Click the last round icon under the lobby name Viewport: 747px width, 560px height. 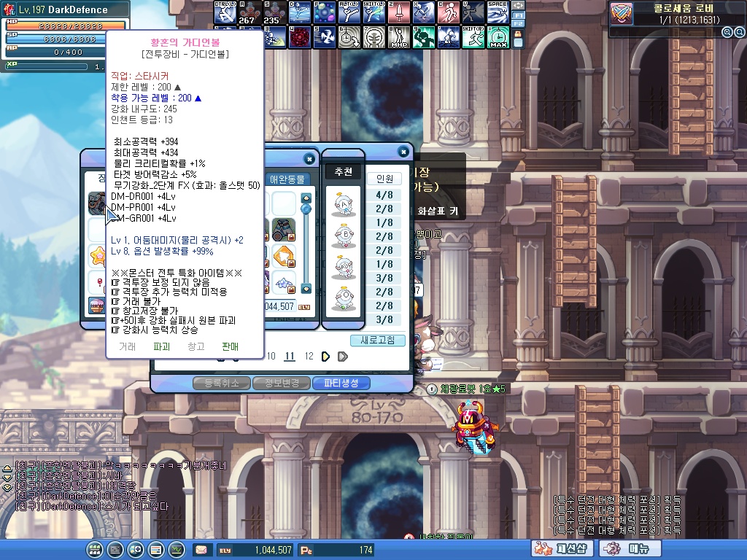(x=740, y=32)
